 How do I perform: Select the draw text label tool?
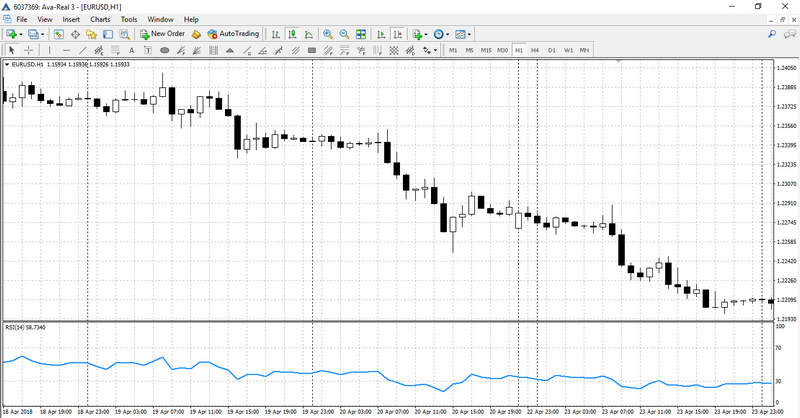(x=132, y=50)
